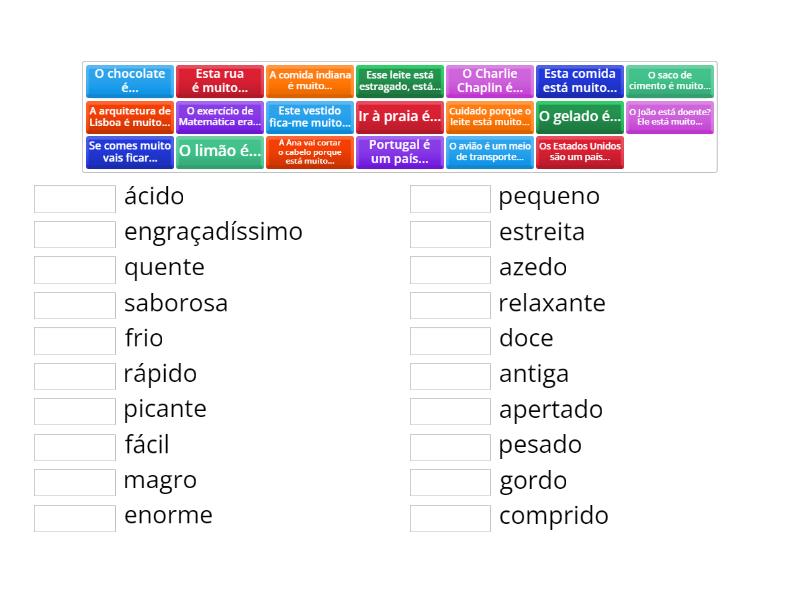This screenshot has height=600, width=800.
Task: Select the card "Se comes muito vais ficar..."
Action: [x=129, y=152]
